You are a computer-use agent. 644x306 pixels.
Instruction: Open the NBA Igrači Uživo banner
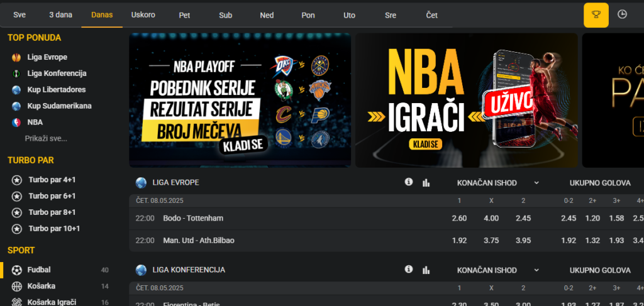click(467, 100)
